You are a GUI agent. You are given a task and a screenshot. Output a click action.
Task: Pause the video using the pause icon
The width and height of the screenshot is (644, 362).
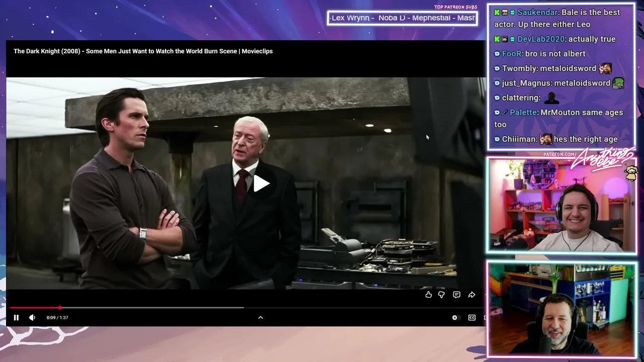pos(16,318)
